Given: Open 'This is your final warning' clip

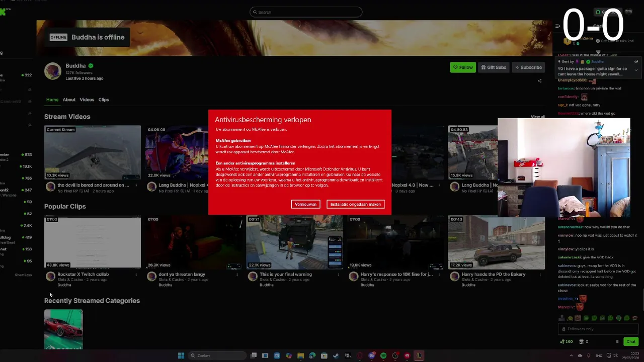Looking at the screenshot, I should (295, 242).
